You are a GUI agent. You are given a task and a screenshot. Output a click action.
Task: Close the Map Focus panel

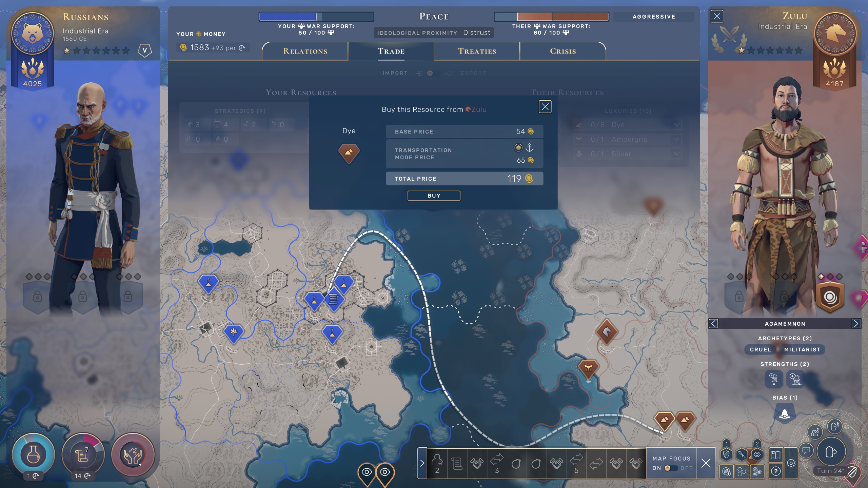pyautogui.click(x=706, y=463)
